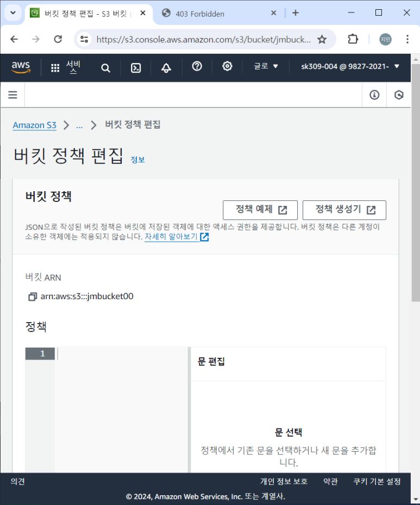The width and height of the screenshot is (420, 505).
Task: Open the info panel icon
Action: click(374, 94)
